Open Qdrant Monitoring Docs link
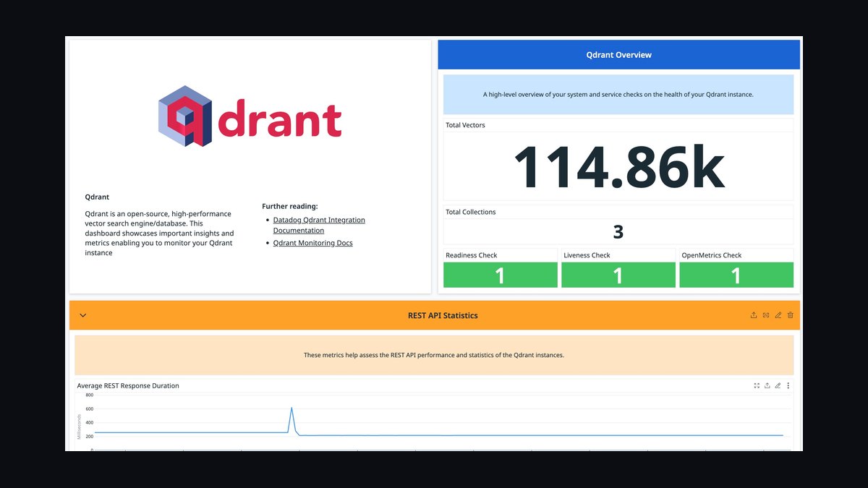The width and height of the screenshot is (868, 488). (313, 243)
